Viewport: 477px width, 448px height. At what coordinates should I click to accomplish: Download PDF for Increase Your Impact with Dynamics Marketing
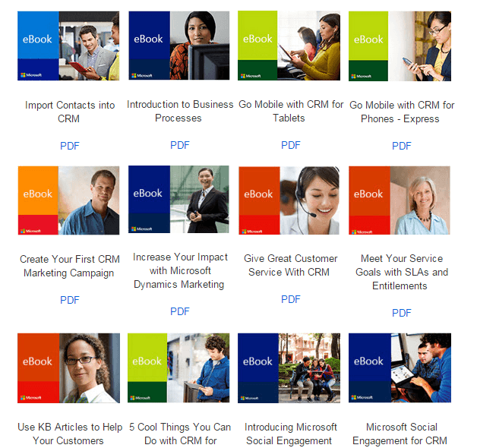pos(180,311)
